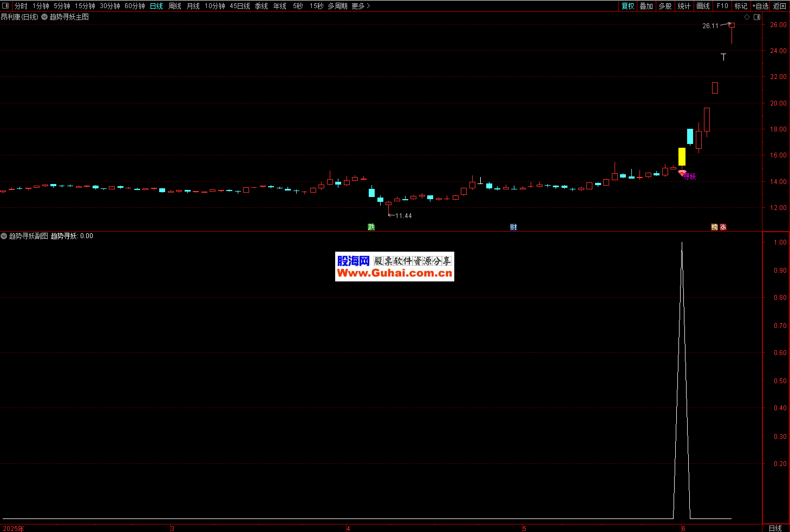790x532 pixels.
Task: Click the diamond icon in chart corner
Action: pos(747,17)
